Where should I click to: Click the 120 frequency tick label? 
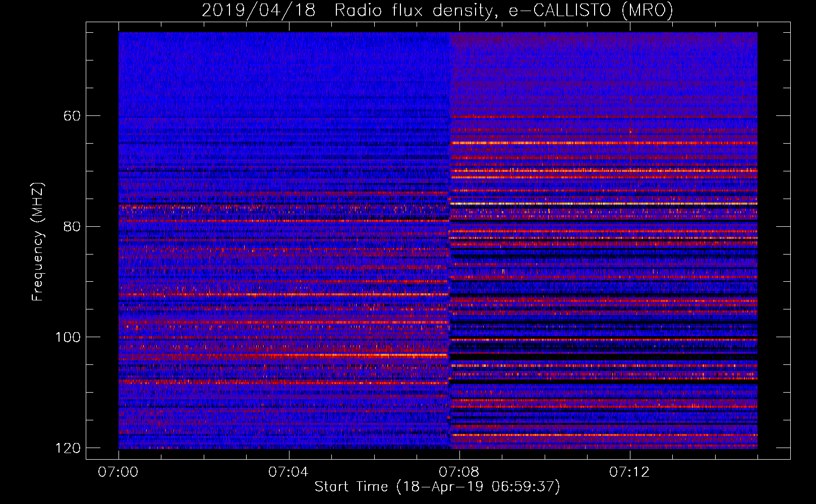(x=68, y=448)
